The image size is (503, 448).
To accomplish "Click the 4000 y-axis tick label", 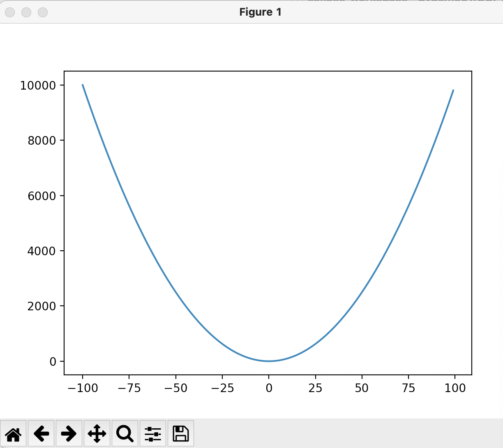I will [42, 251].
